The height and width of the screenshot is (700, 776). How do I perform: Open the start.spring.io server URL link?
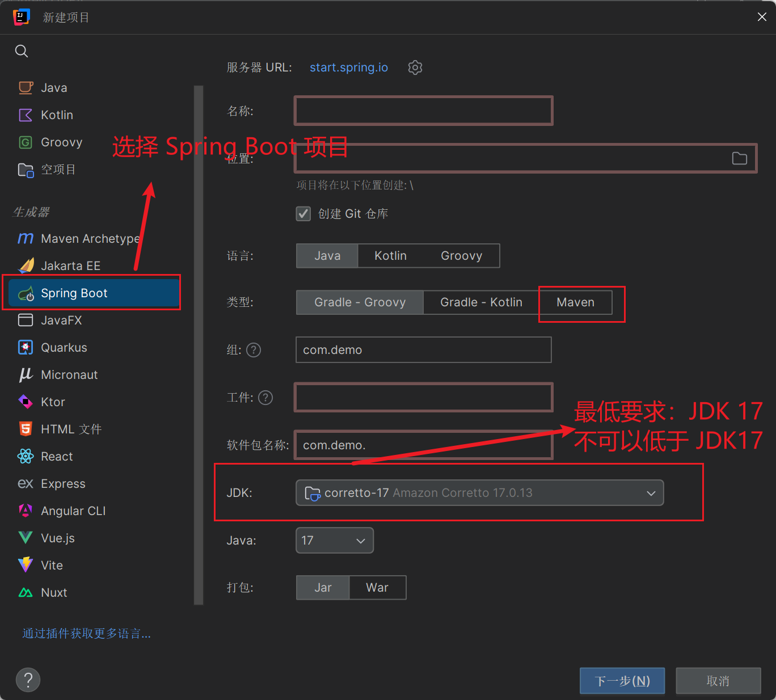coord(349,68)
